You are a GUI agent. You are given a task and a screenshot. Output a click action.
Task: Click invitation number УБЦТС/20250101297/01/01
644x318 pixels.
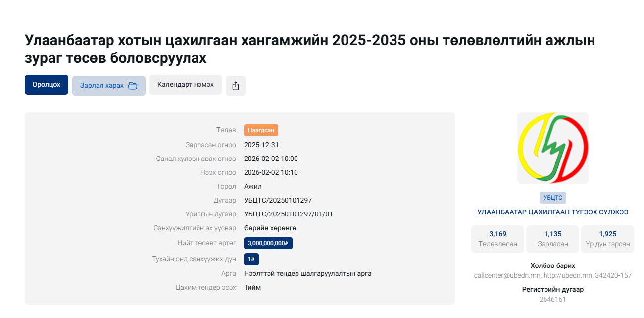[288, 214]
